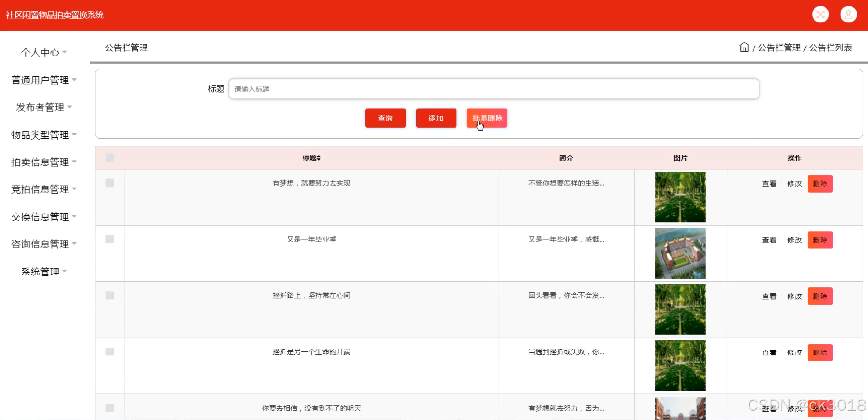Click the 图片 column header
Viewport: 868px width, 420px height.
680,158
